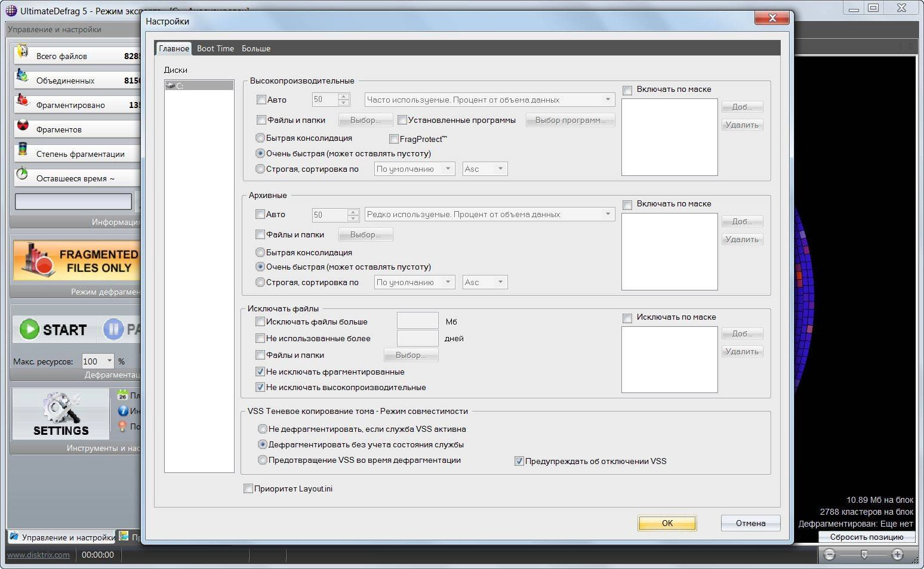Open www.disktrix.com link
The image size is (924, 569).
tap(38, 555)
